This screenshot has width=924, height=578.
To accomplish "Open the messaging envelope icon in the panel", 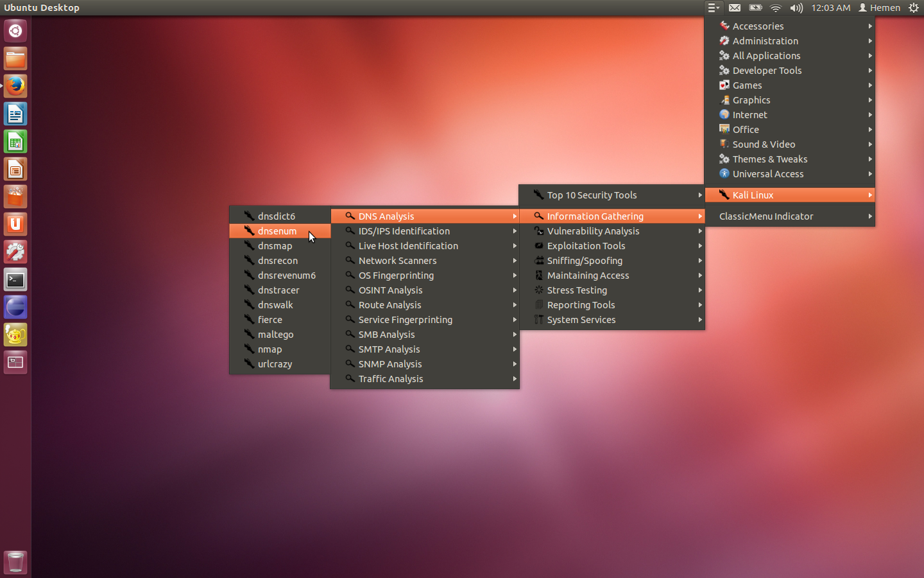I will coord(735,8).
